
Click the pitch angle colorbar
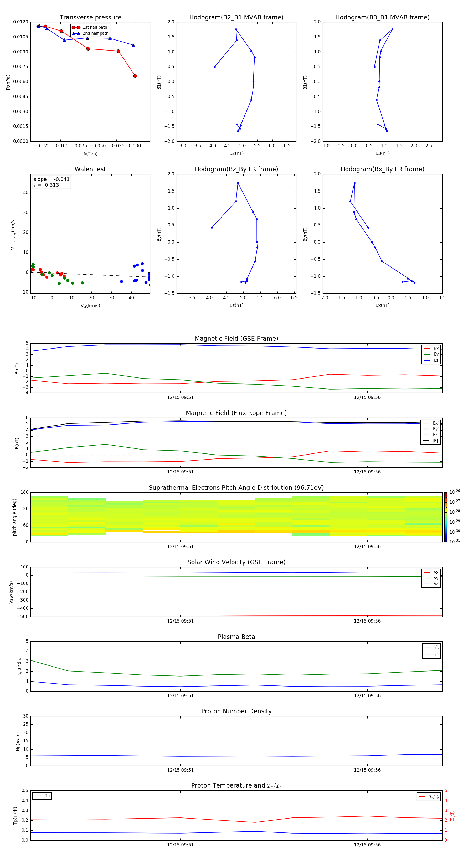coord(446,517)
